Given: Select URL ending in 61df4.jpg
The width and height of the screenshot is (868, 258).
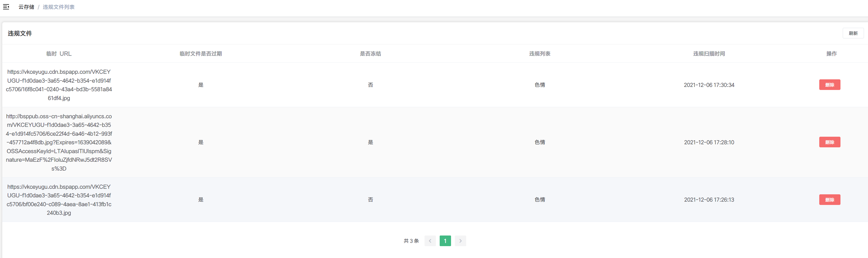Looking at the screenshot, I should 59,85.
